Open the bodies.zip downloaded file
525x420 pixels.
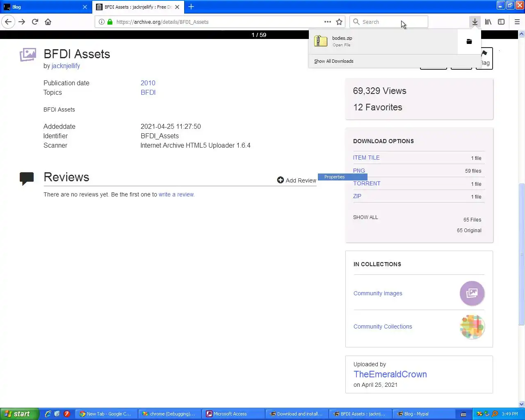383,41
